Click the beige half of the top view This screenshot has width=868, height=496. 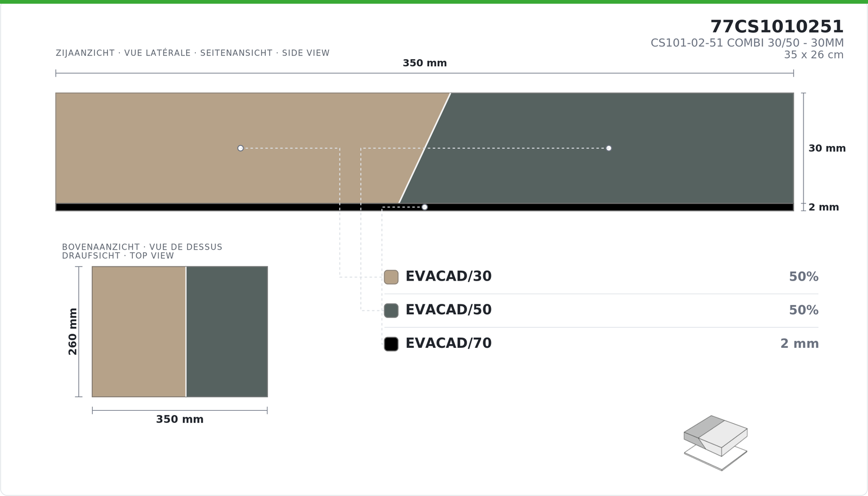click(139, 332)
